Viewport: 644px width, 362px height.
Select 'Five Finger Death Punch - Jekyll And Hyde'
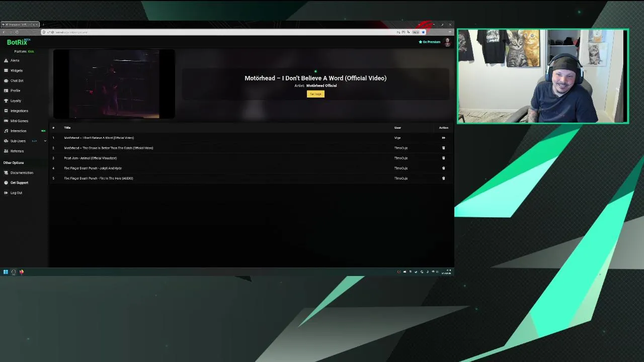tap(93, 168)
